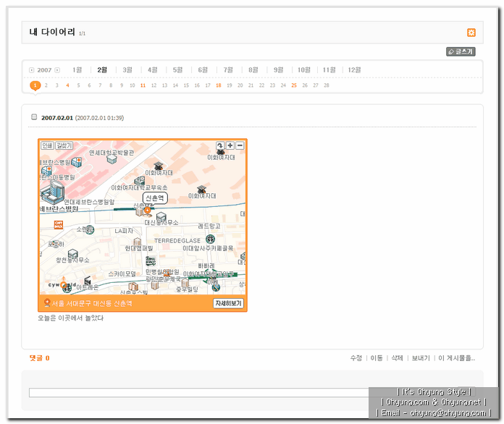Viewport: 504px width, 424px height.
Task: Zoom in map with plus icon
Action: tap(230, 145)
